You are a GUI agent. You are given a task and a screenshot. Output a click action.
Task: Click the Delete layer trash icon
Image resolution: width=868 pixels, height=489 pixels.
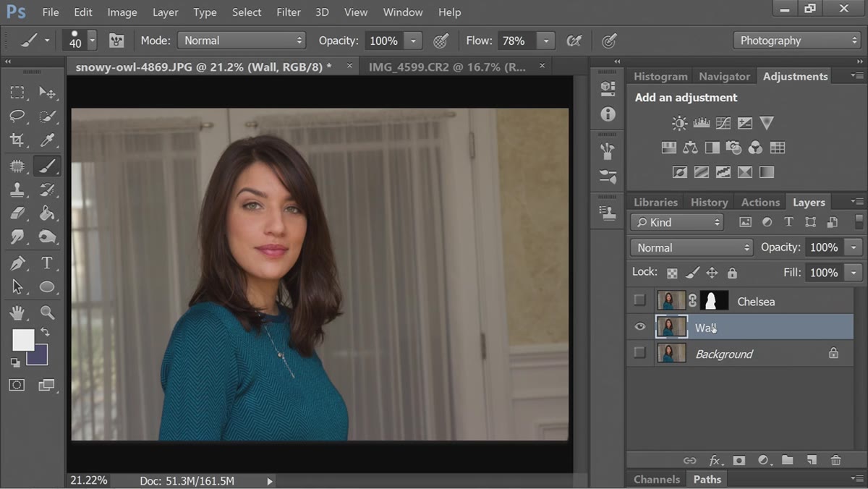[835, 460]
